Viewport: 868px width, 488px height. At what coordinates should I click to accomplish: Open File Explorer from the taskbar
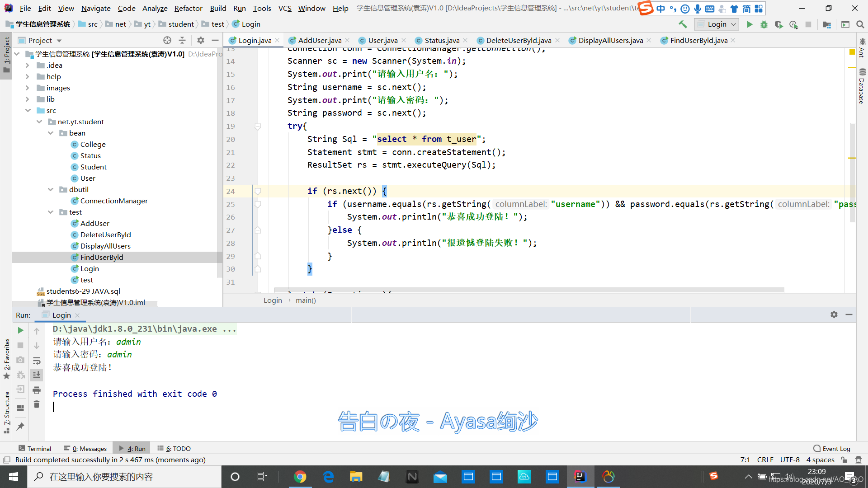356,477
